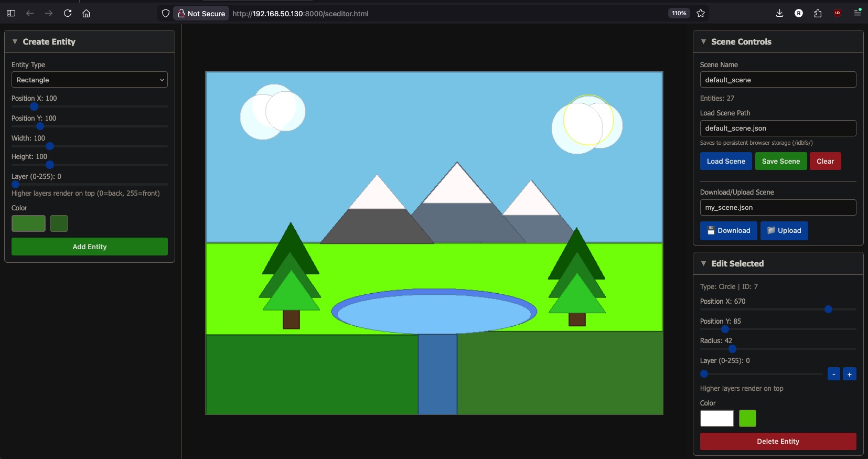The width and height of the screenshot is (868, 459).
Task: Download the scene file
Action: click(728, 231)
